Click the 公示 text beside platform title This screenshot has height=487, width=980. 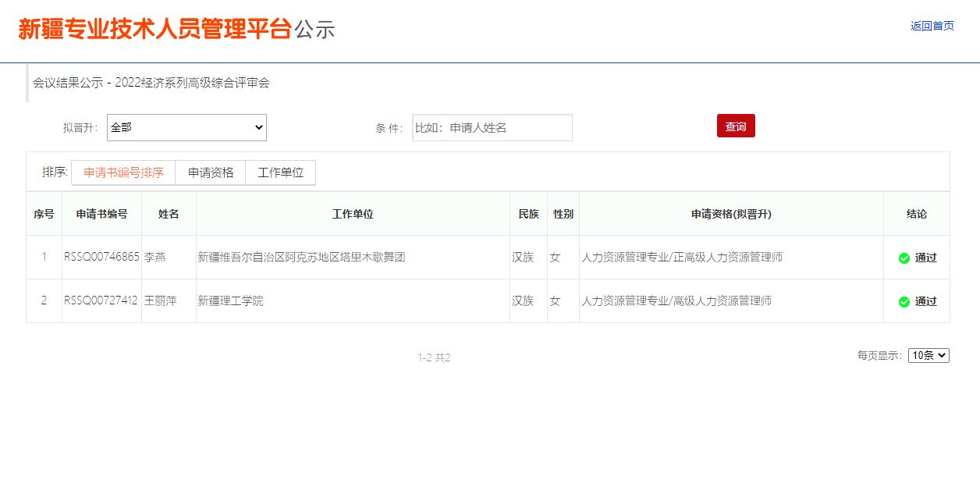(x=315, y=30)
